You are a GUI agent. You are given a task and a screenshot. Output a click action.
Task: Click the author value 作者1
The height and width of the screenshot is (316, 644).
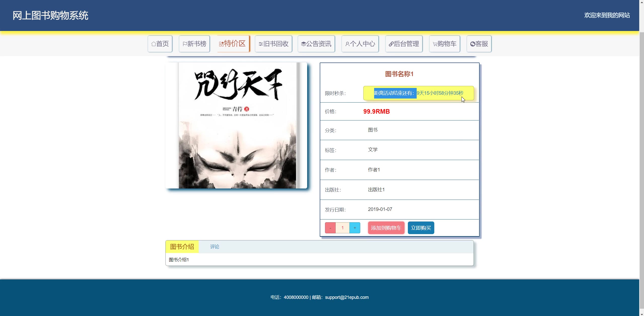coord(374,170)
